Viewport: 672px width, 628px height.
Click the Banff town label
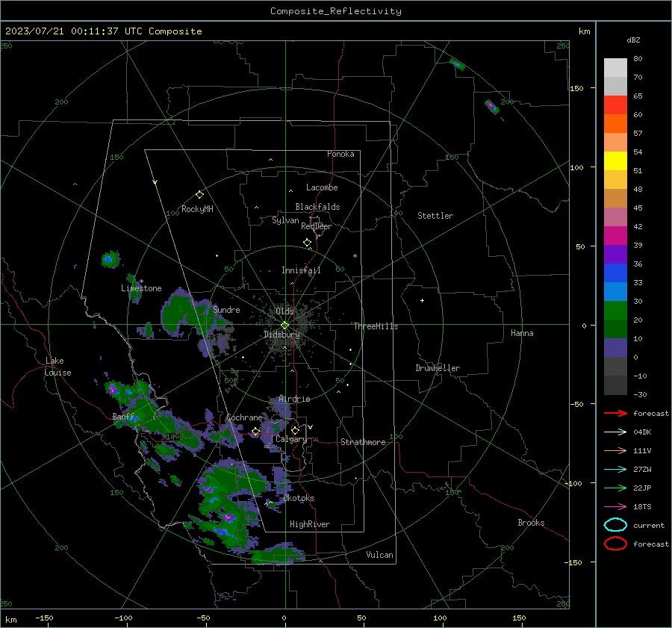[123, 416]
